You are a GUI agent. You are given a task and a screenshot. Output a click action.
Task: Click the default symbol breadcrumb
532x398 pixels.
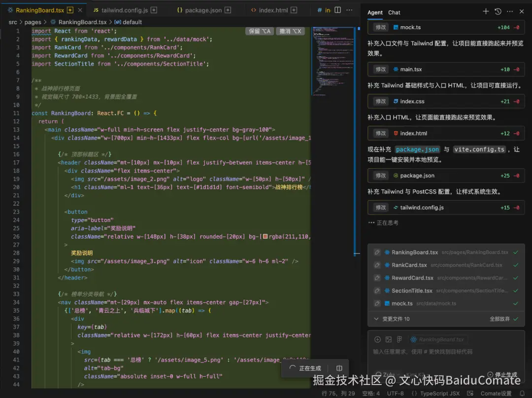128,22
